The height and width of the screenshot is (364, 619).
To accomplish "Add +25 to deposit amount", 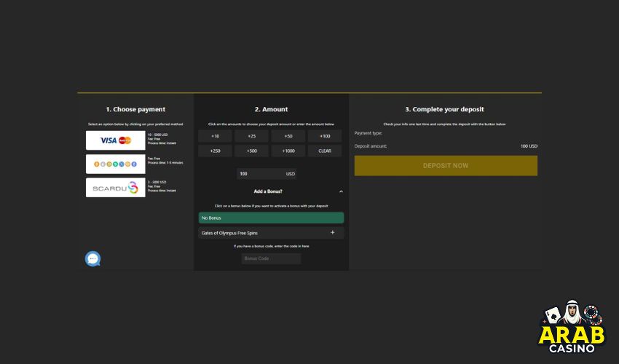I will tap(252, 136).
